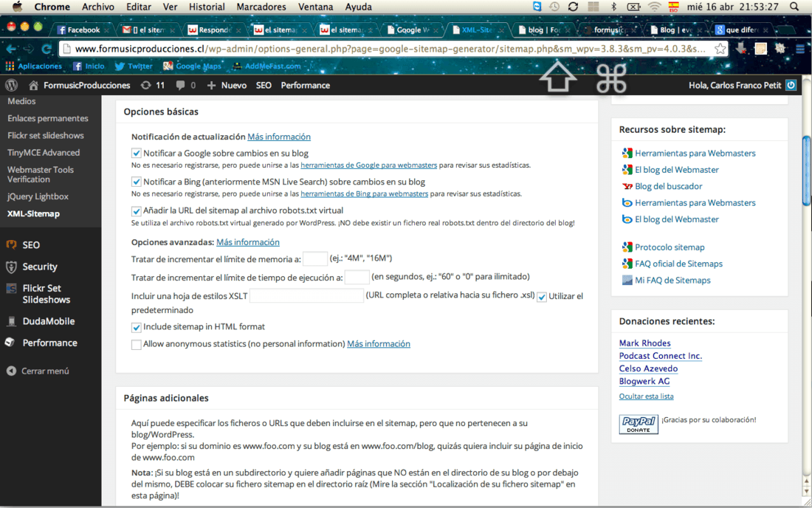Open Webmaster Tools Verification submenu item
This screenshot has height=508, width=812.
[41, 174]
